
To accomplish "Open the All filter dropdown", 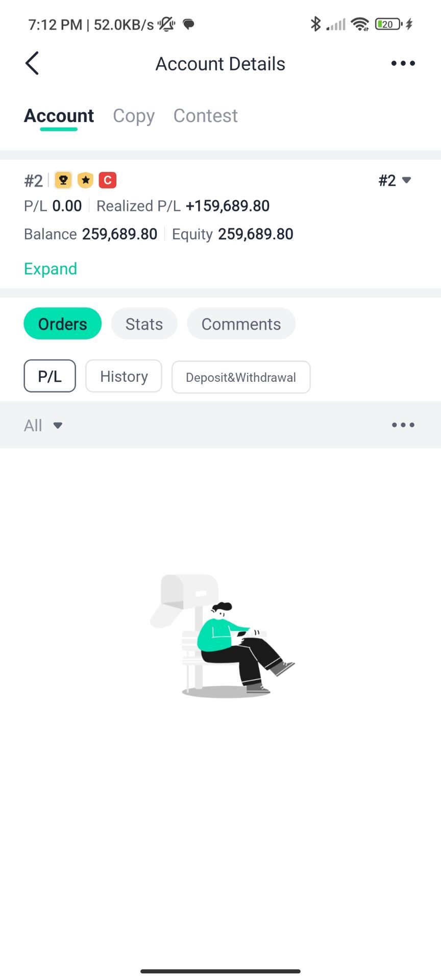I will click(x=43, y=425).
